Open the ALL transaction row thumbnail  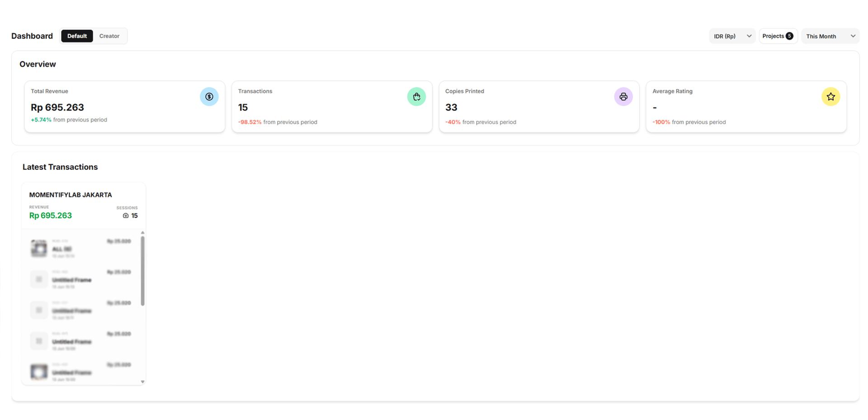[x=39, y=248]
